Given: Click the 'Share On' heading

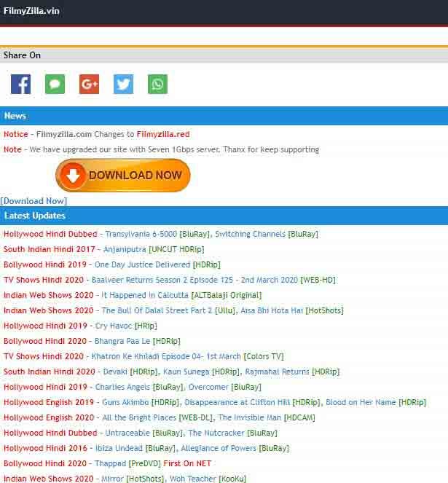Looking at the screenshot, I should 22,55.
